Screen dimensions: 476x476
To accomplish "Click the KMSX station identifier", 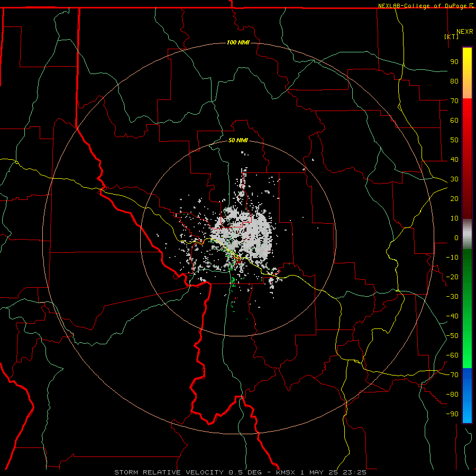I will click(x=286, y=472).
